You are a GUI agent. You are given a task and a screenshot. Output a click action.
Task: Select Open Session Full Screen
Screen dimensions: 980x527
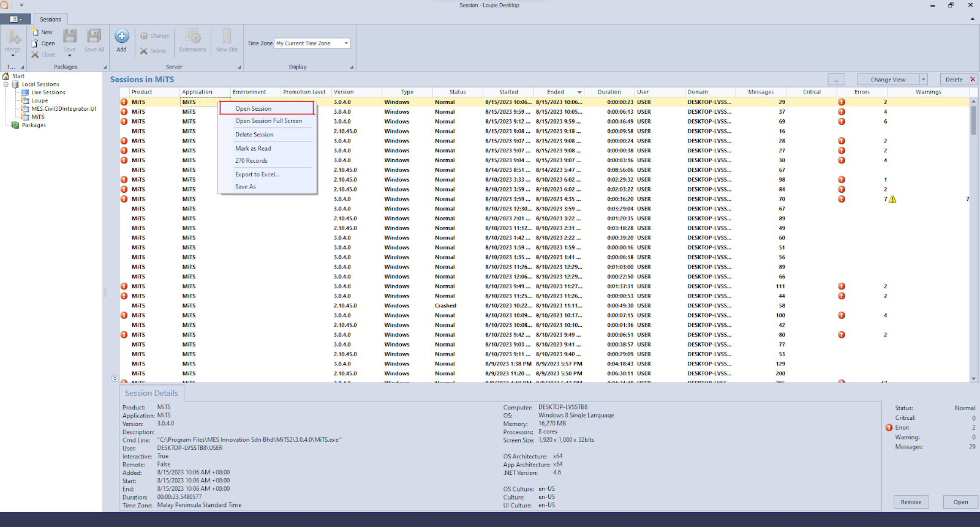267,121
